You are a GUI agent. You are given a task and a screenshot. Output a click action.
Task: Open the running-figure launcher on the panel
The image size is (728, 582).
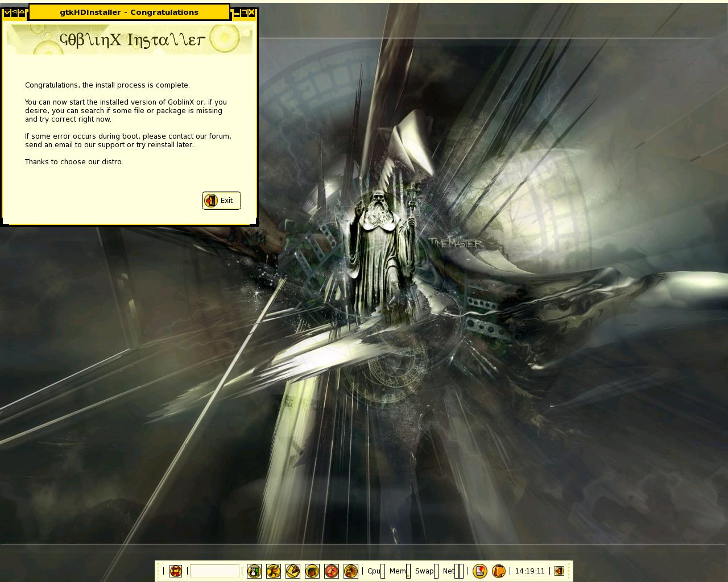click(273, 571)
